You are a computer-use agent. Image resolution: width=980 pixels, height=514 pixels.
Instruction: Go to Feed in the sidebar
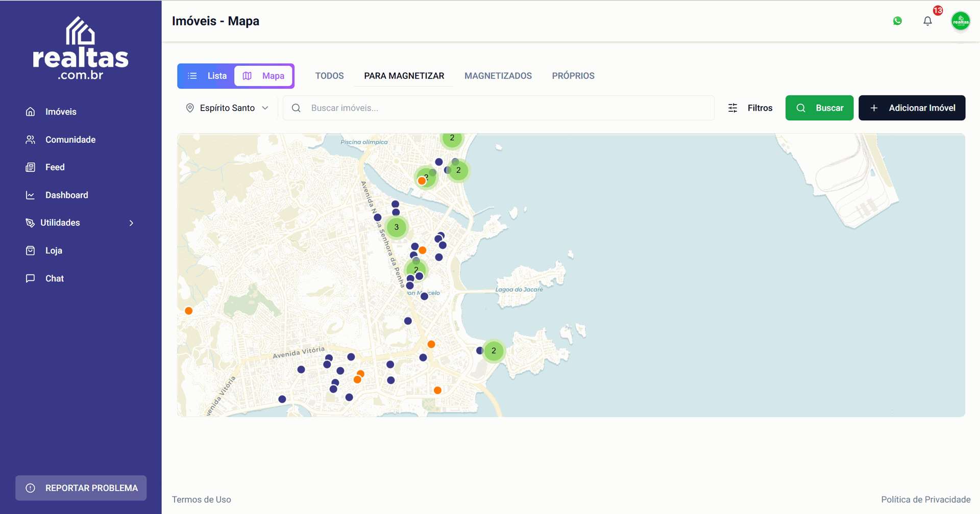[55, 167]
